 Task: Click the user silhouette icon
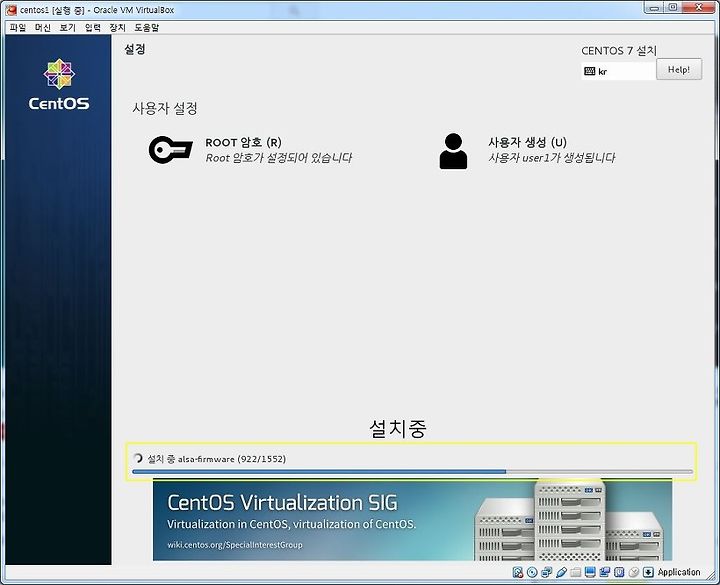click(453, 151)
